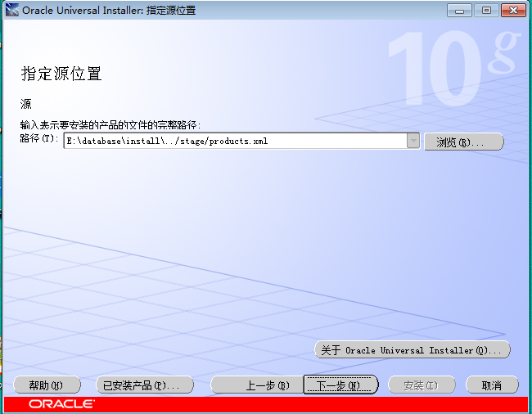Viewport: 532px width, 414px height.
Task: Click the 输入表示要安装的产品的文件的完整路径 text
Action: (x=110, y=125)
